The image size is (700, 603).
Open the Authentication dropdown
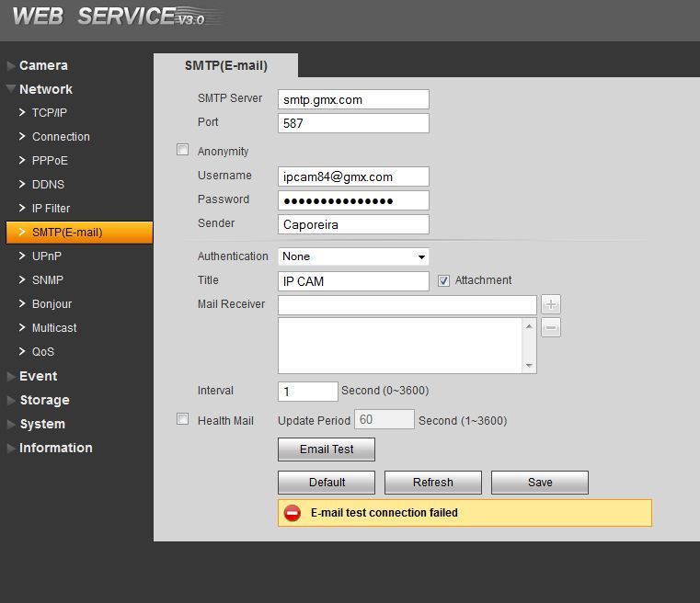[x=353, y=256]
